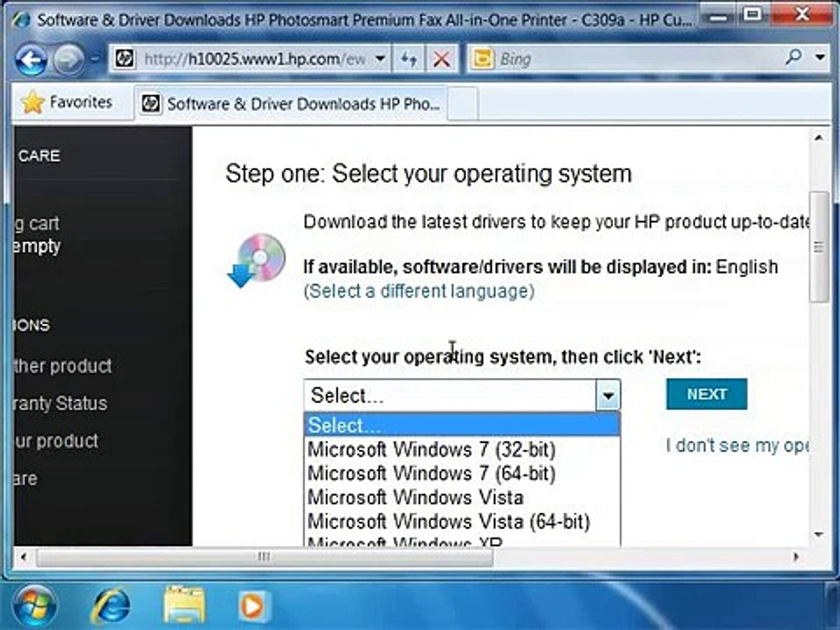This screenshot has width=840, height=630.
Task: Click the magnifier search icon
Action: 793,58
